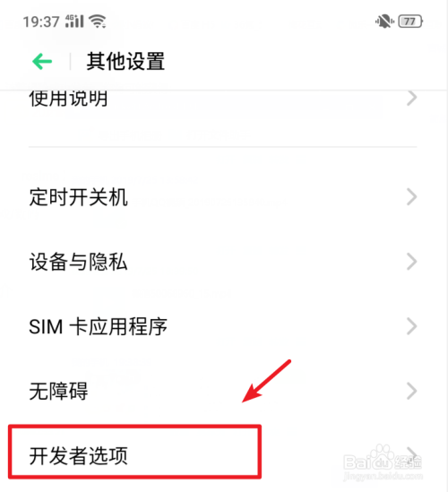
Task: Tap the chevron beside SIM 卡应用程序
Action: pos(412,326)
